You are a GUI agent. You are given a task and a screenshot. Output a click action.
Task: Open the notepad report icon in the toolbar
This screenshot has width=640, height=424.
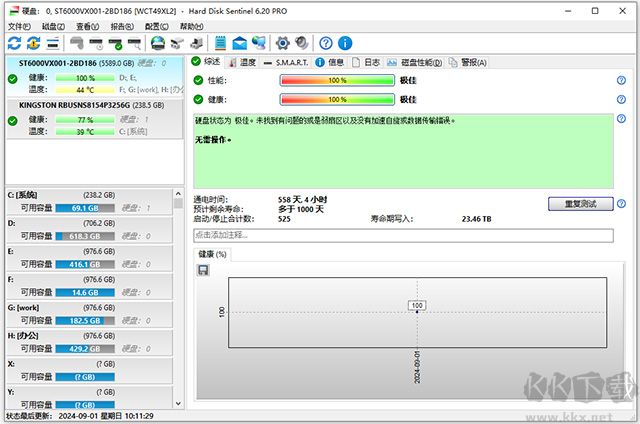tap(220, 43)
